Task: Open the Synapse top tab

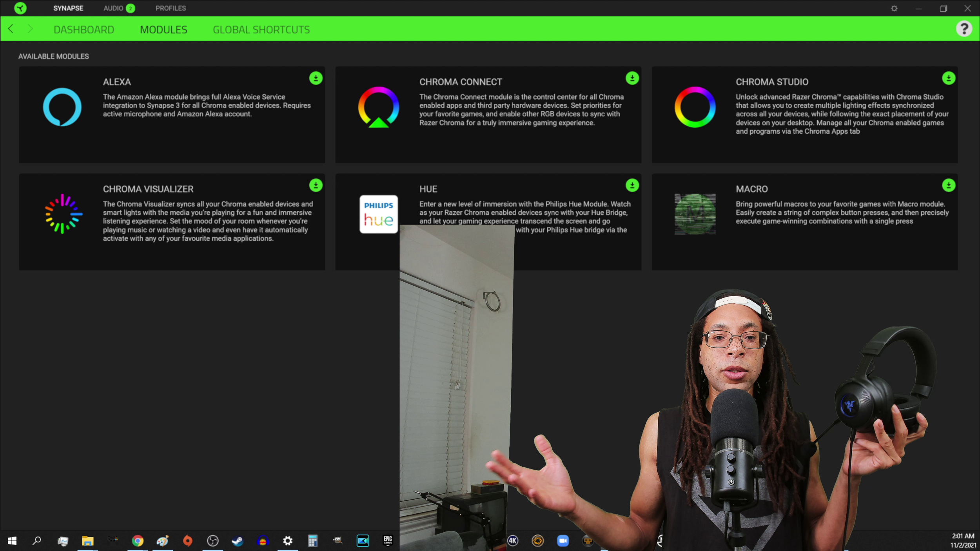Action: [68, 8]
